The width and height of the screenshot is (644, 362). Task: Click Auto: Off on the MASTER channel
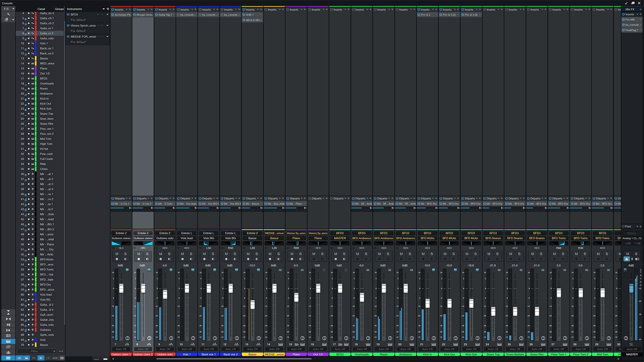pos(632,349)
